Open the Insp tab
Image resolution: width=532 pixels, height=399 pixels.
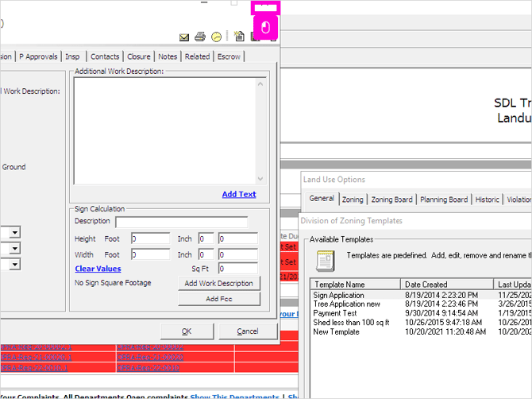(72, 56)
